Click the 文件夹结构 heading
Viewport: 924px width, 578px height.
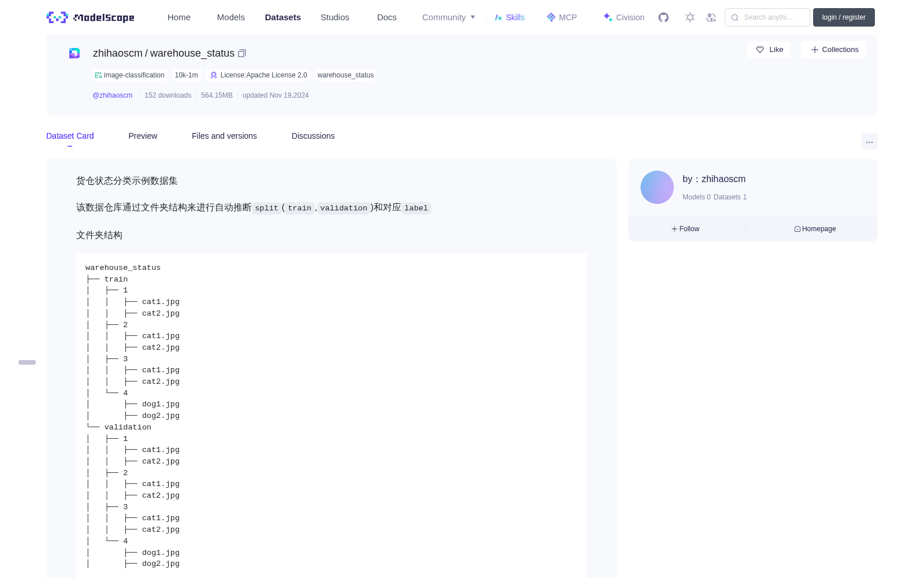(x=99, y=235)
